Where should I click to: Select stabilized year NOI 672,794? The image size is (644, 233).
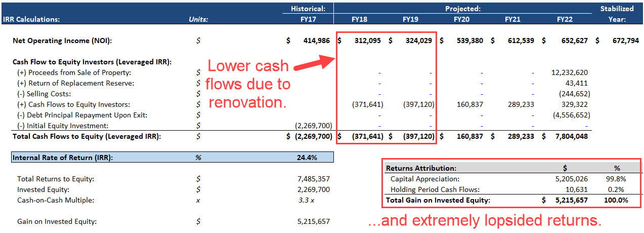(625, 41)
